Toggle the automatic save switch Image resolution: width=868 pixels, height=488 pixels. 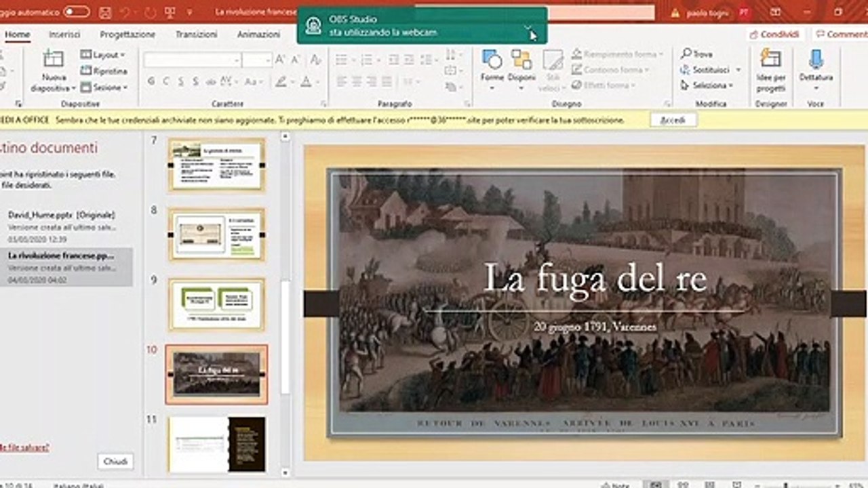pos(77,12)
